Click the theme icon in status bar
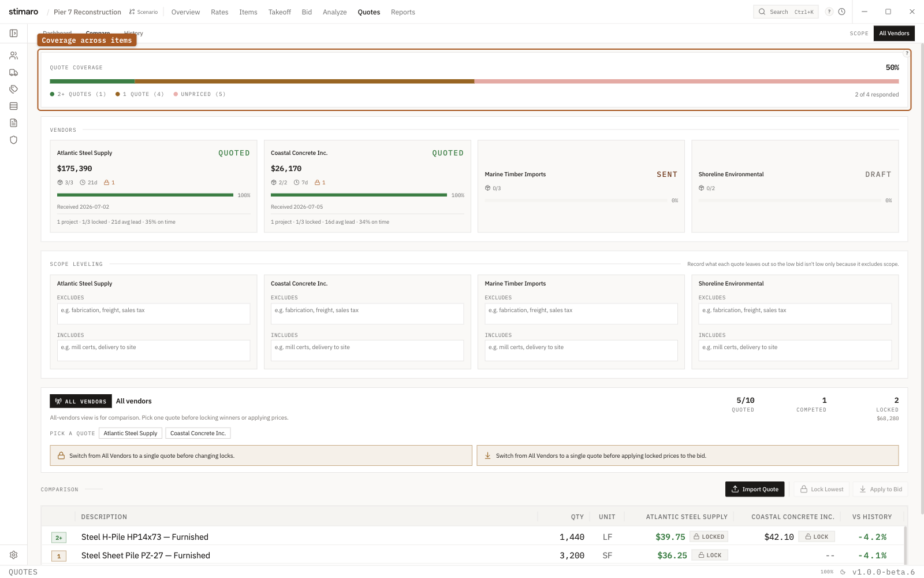The width and height of the screenshot is (924, 578). [843, 572]
